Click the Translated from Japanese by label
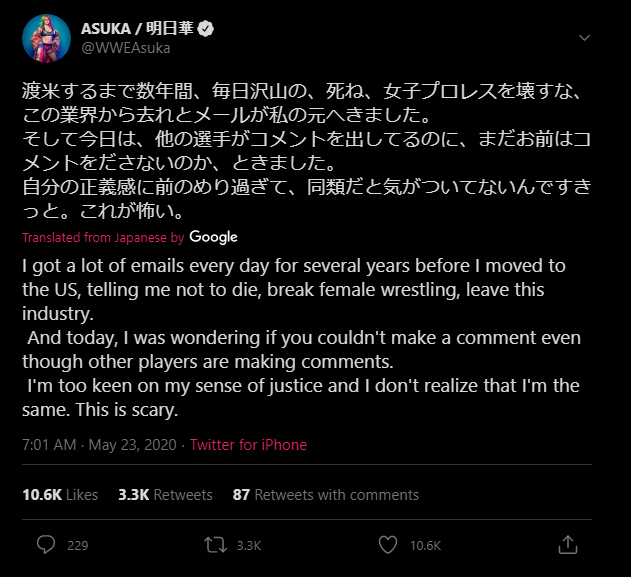 coord(103,238)
